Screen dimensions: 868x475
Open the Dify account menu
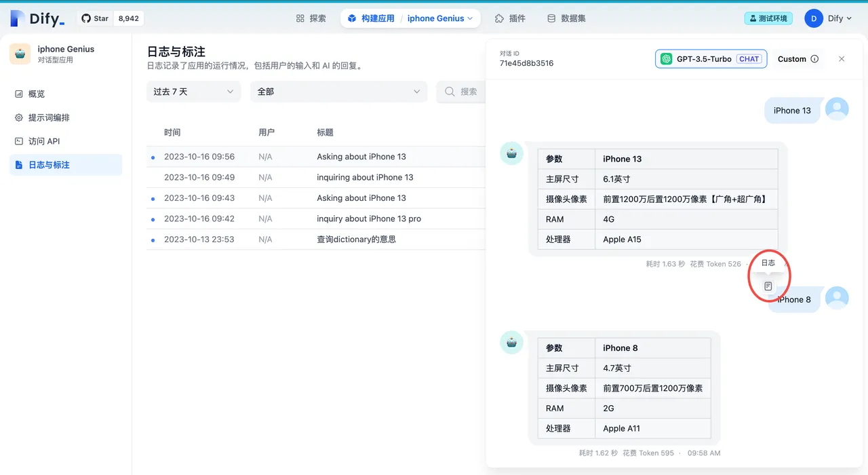pos(829,18)
